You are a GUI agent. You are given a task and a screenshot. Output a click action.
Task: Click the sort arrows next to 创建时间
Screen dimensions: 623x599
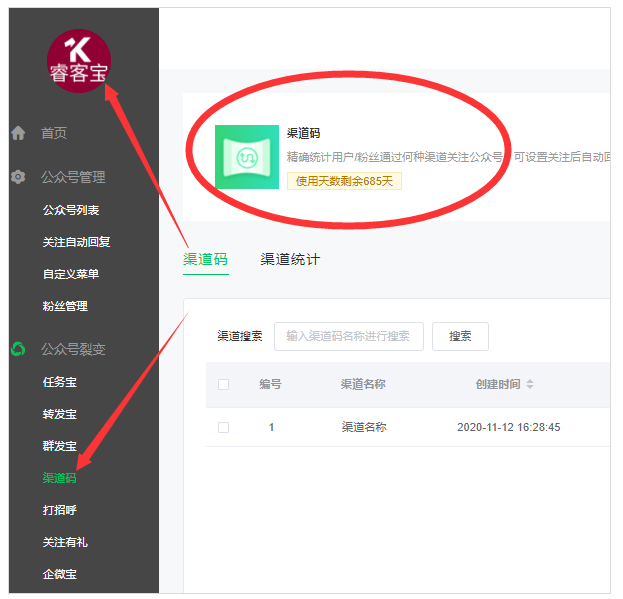(530, 384)
